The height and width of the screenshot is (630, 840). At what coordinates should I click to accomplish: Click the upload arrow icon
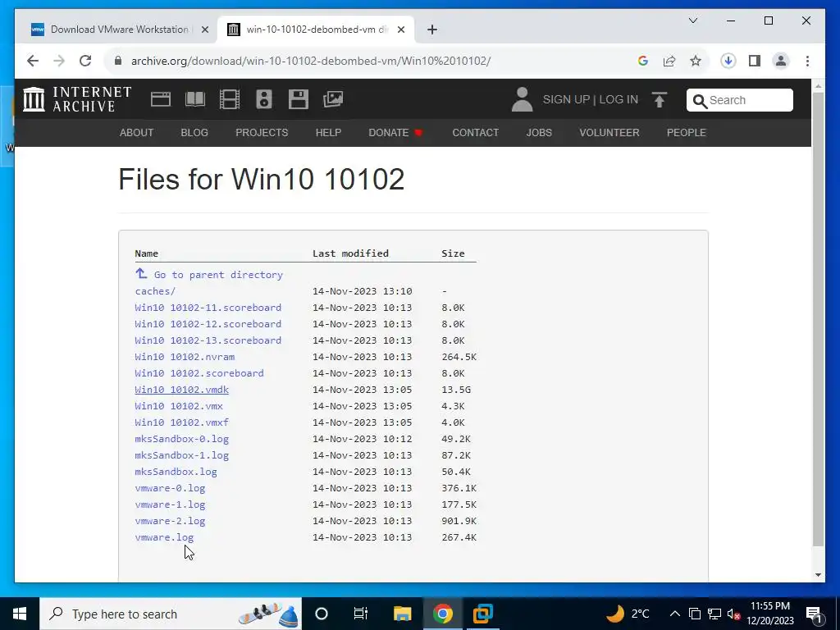click(x=660, y=99)
